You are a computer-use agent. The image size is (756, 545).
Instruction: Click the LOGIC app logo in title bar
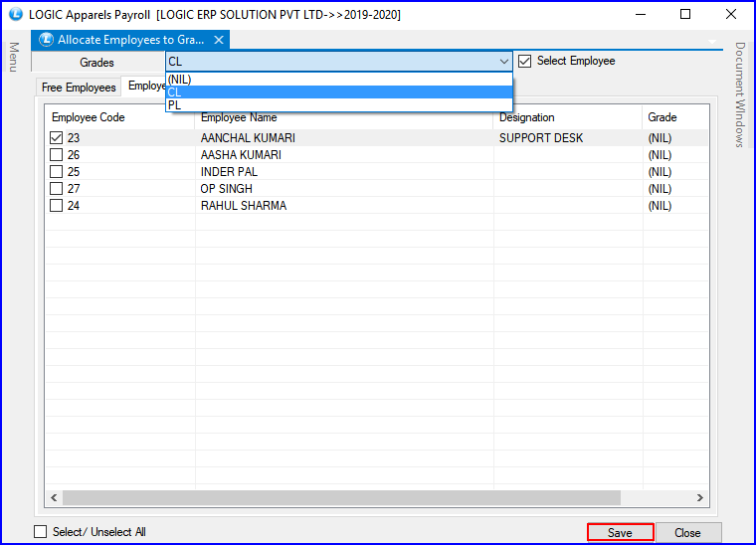(16, 14)
